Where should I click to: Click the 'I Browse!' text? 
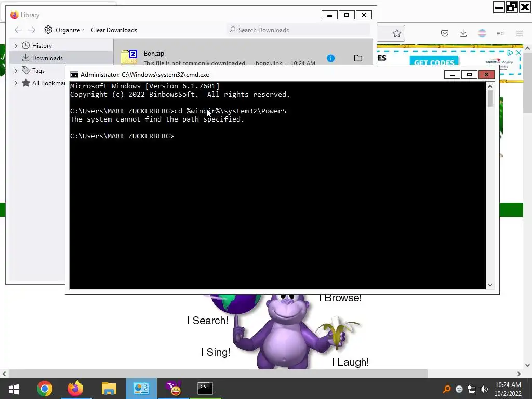coord(340,298)
